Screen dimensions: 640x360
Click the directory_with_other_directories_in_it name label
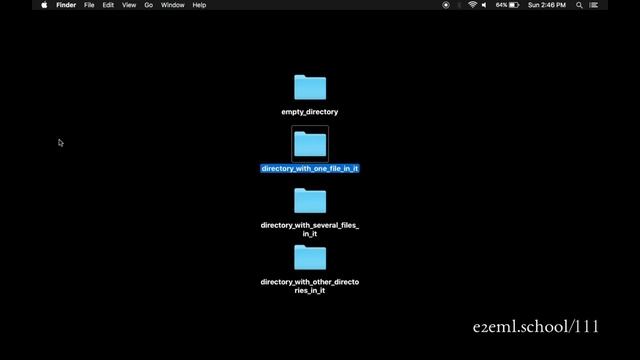click(x=310, y=286)
